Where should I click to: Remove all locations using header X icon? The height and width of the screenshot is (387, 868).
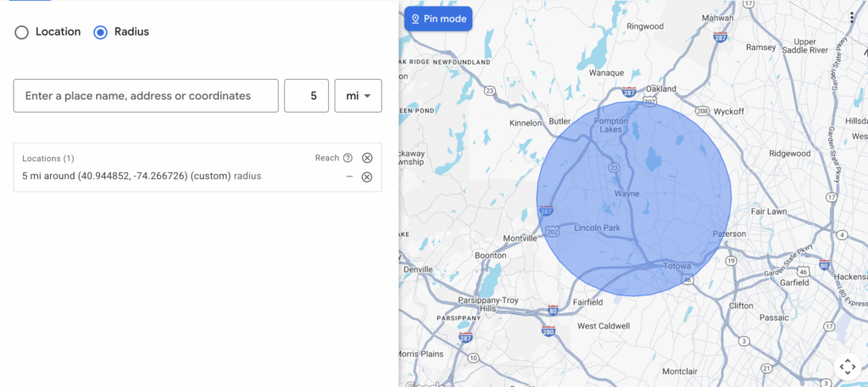tap(367, 158)
